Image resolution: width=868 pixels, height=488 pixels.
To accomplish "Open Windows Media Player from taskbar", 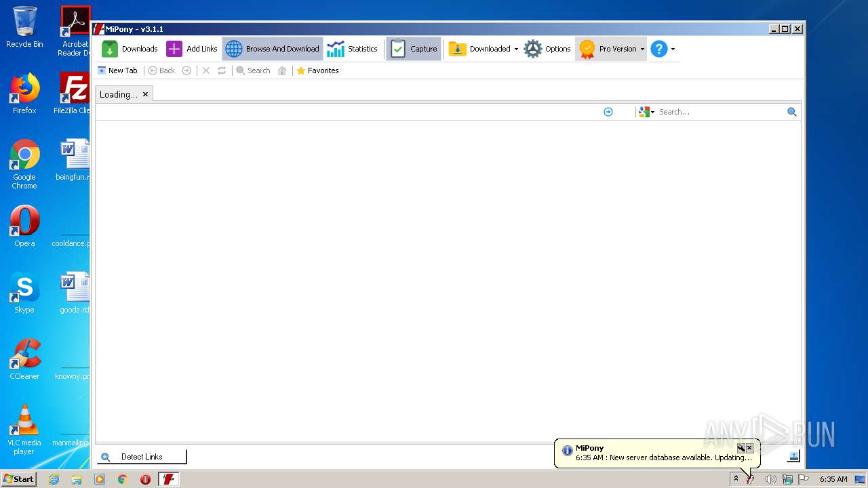I will 100,479.
